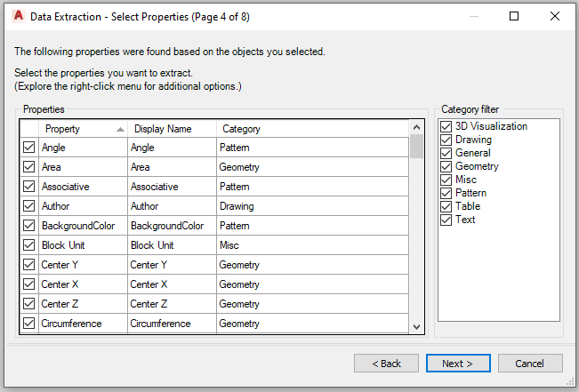
Task: Toggle the Geometry category filter
Action: click(x=446, y=166)
